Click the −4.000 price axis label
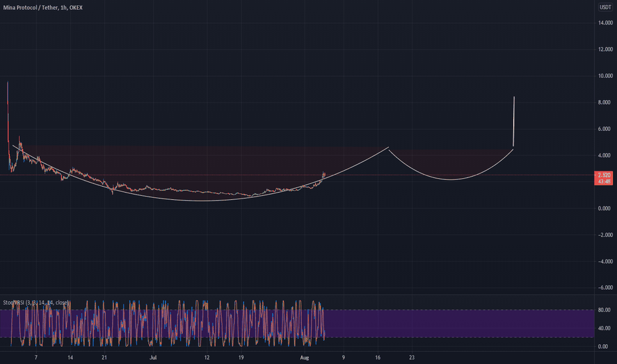 pos(604,261)
